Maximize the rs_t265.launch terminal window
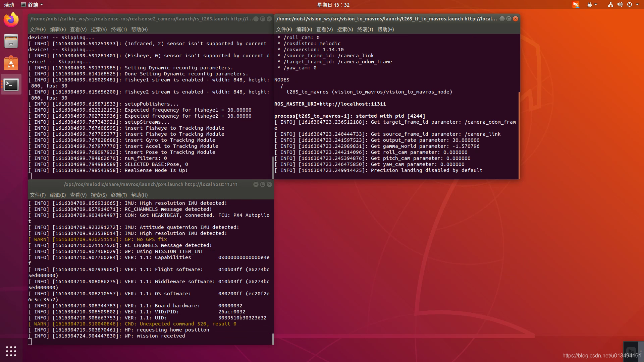Image resolution: width=644 pixels, height=362 pixels. coord(263,19)
